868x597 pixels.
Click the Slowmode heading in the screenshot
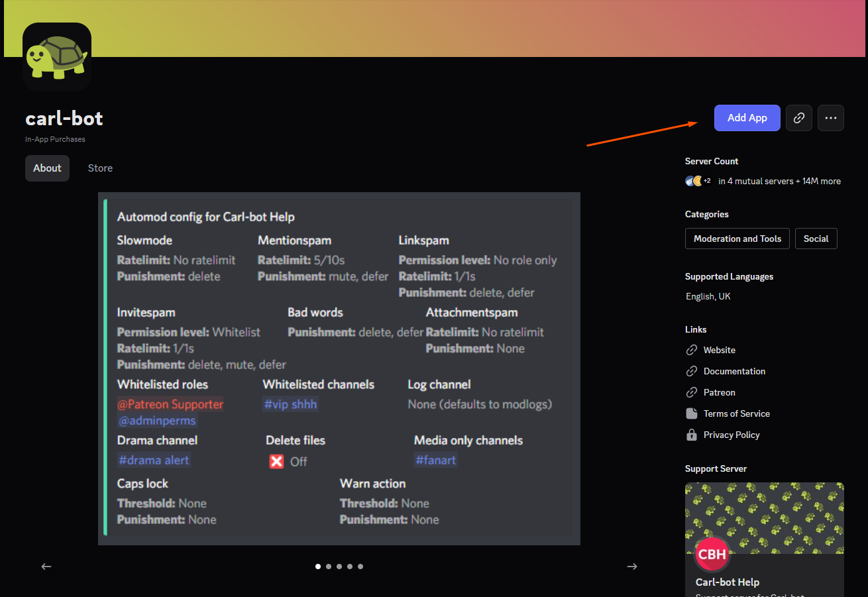tap(144, 240)
